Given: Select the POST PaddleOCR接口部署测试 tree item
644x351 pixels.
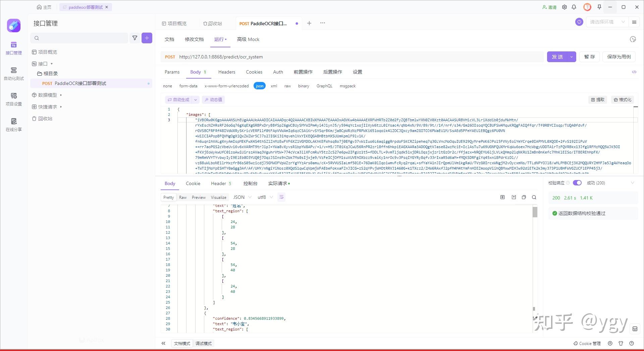Looking at the screenshot, I should pyautogui.click(x=91, y=83).
